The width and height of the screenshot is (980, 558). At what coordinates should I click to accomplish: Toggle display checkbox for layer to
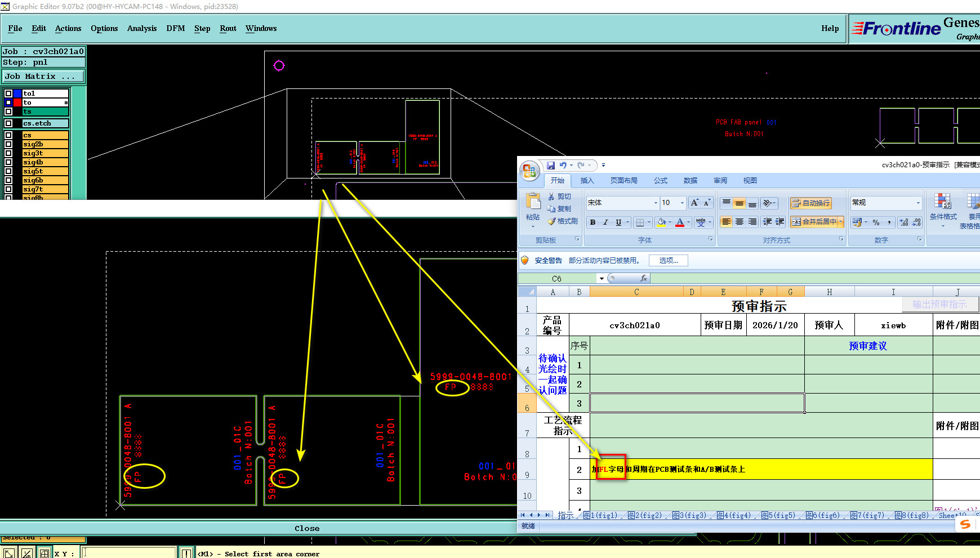coord(8,102)
